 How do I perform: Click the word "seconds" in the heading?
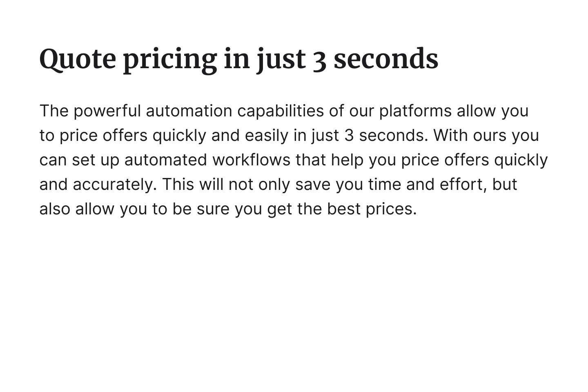pos(386,59)
